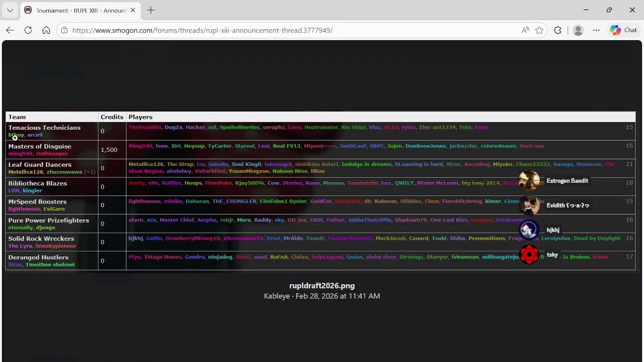
Task: Open the rupldraft2026.png draft table image
Action: [x=320, y=191]
